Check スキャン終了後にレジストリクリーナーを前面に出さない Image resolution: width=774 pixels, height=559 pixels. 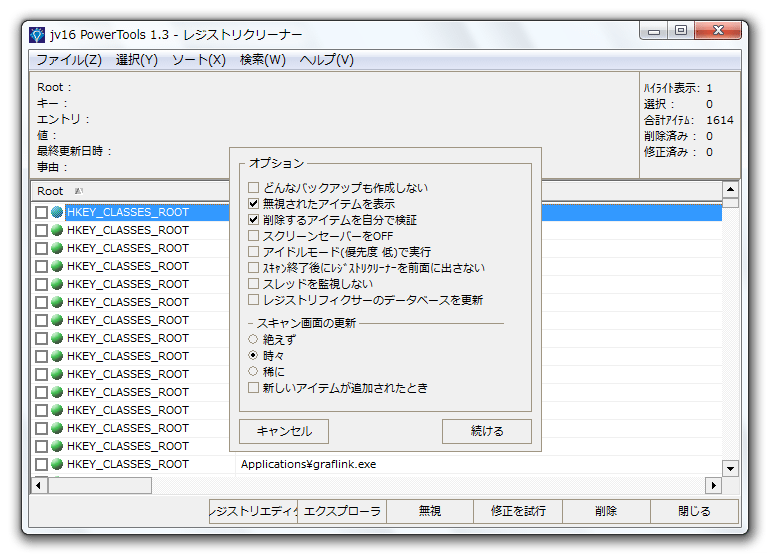pyautogui.click(x=253, y=268)
